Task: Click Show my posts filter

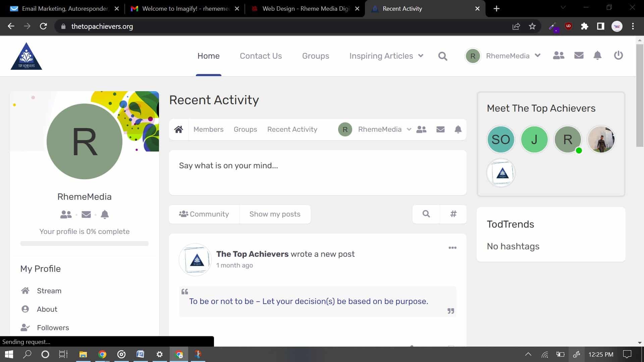Action: click(275, 214)
